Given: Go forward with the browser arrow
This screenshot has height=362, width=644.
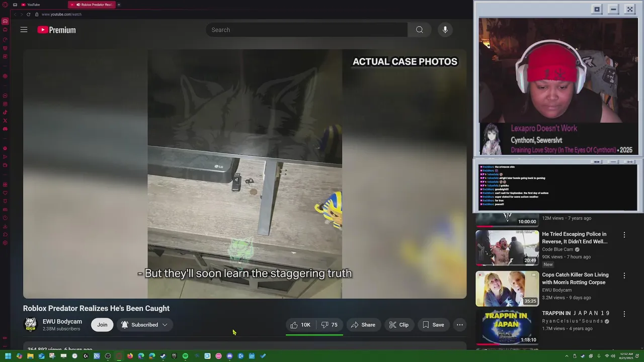Looking at the screenshot, I should coord(21,14).
